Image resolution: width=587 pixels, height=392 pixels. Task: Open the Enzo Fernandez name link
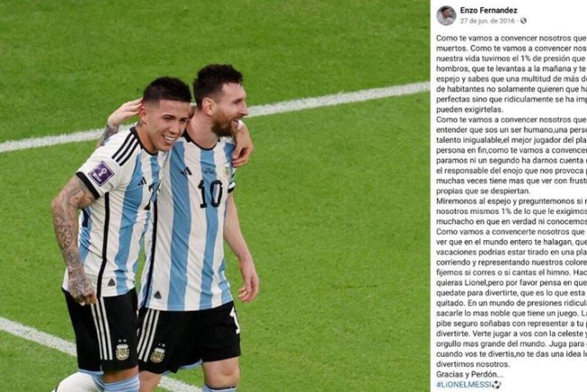coord(489,11)
